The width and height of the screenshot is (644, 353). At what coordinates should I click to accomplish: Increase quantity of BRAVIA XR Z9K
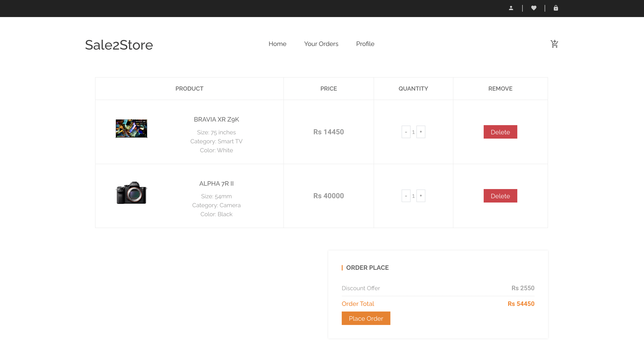click(x=421, y=132)
